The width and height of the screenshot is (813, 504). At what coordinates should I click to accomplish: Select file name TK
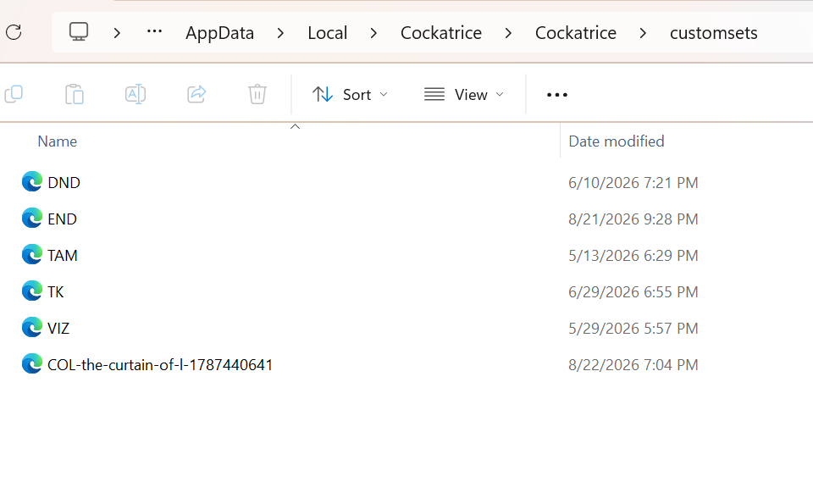[x=56, y=292]
